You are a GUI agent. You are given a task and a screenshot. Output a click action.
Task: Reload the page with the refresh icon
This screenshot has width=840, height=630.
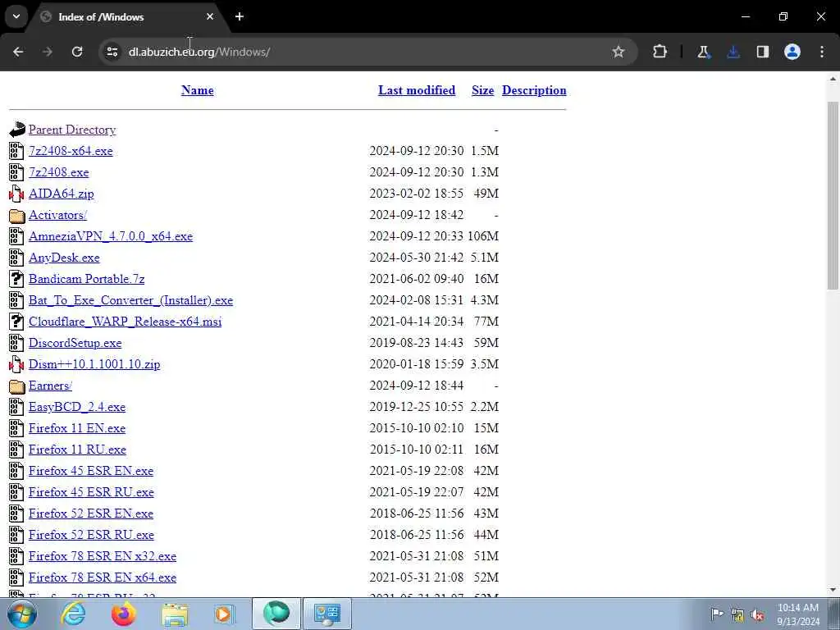pos(77,52)
